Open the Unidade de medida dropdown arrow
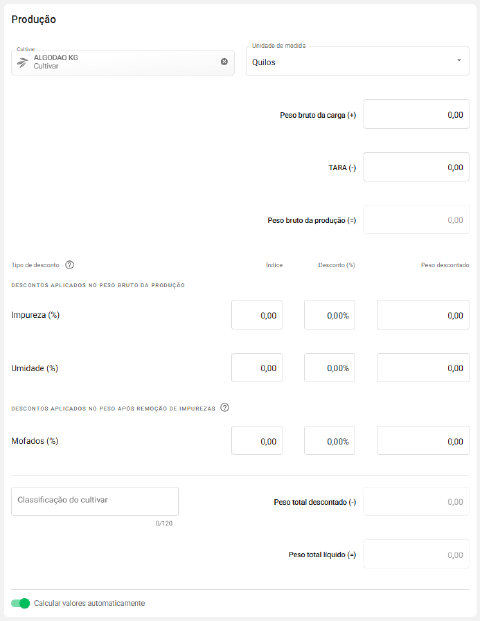Image resolution: width=480 pixels, height=621 pixels. pos(459,61)
